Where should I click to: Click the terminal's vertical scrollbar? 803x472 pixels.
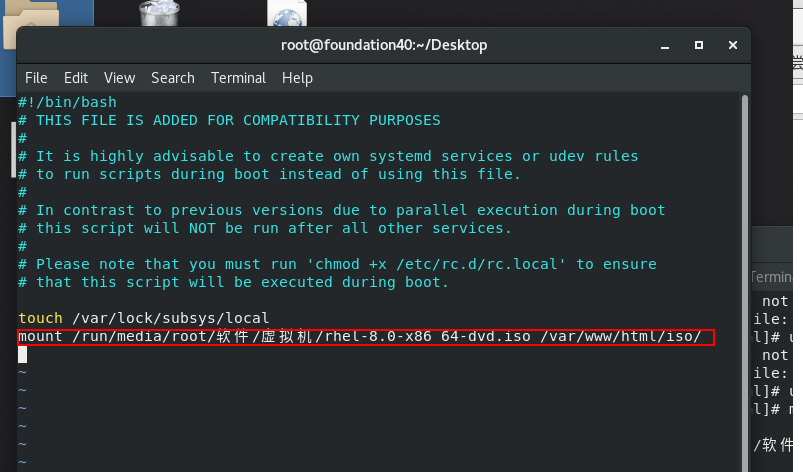[745, 282]
